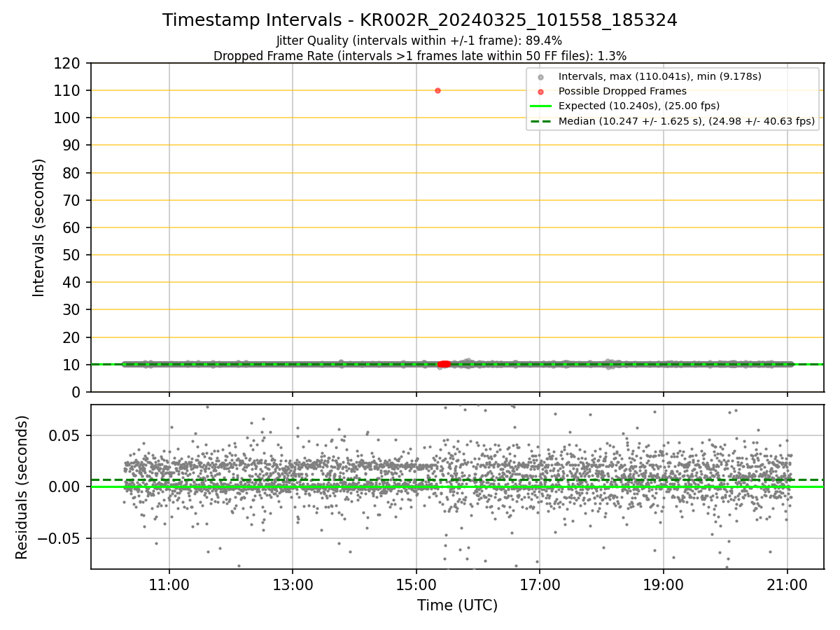The image size is (840, 630).
Task: Click the red dot marker in the legend
Action: tap(540, 92)
